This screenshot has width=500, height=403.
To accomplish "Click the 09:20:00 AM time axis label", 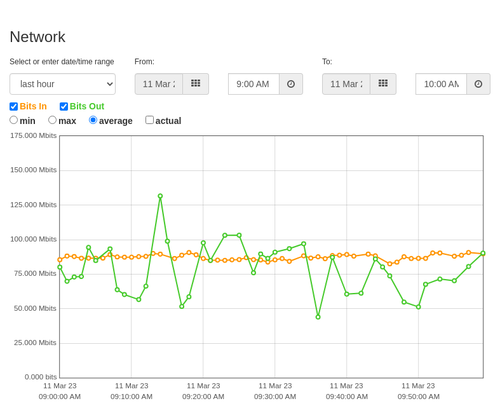I will coord(203,397).
